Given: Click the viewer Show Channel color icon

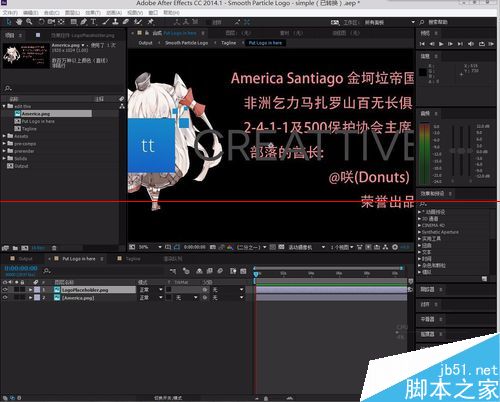Looking at the screenshot, I should tap(230, 247).
